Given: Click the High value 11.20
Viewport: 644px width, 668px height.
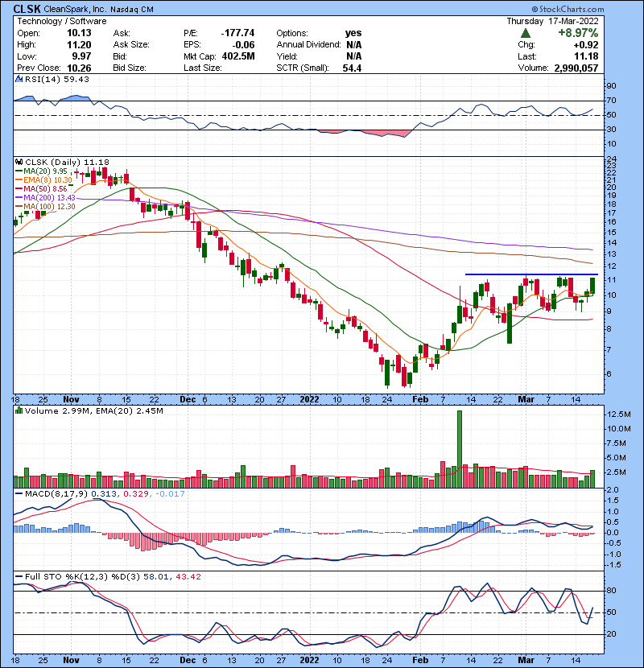Looking at the screenshot, I should coord(79,45).
